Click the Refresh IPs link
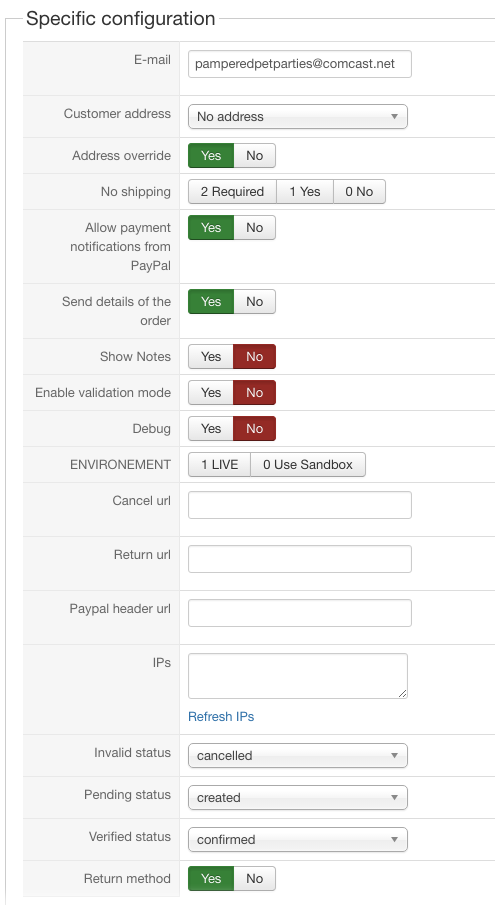Image resolution: width=495 pixels, height=905 pixels. pyautogui.click(x=221, y=716)
